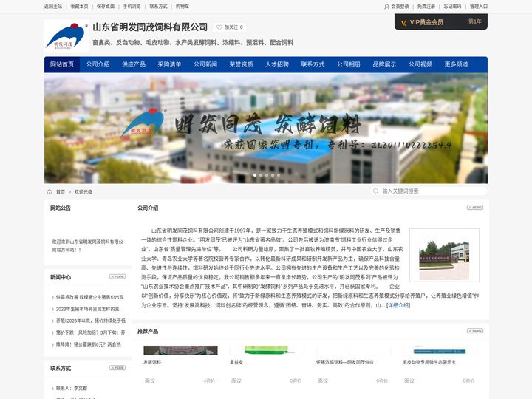Screen dimensions: 532x399
Task: Open product 禽益安 title link
Action: (236, 362)
